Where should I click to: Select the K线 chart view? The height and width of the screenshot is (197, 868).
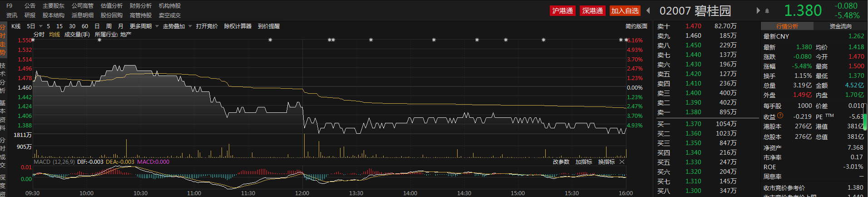click(x=16, y=26)
